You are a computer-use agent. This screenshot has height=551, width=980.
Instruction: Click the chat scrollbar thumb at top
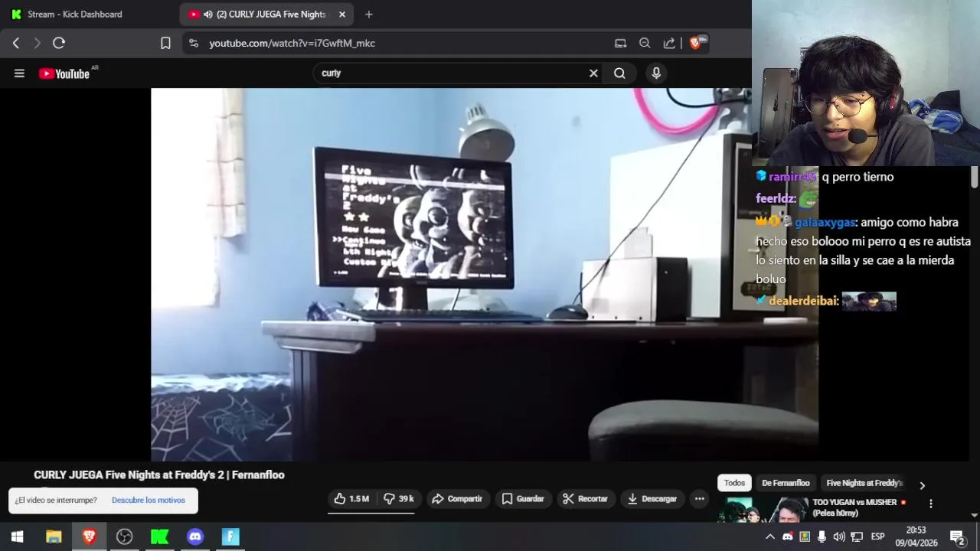coord(974,177)
